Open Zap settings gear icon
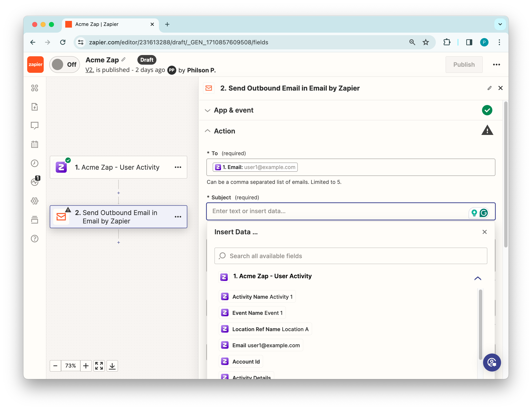Viewport: 532px width, 410px height. pyautogui.click(x=35, y=201)
